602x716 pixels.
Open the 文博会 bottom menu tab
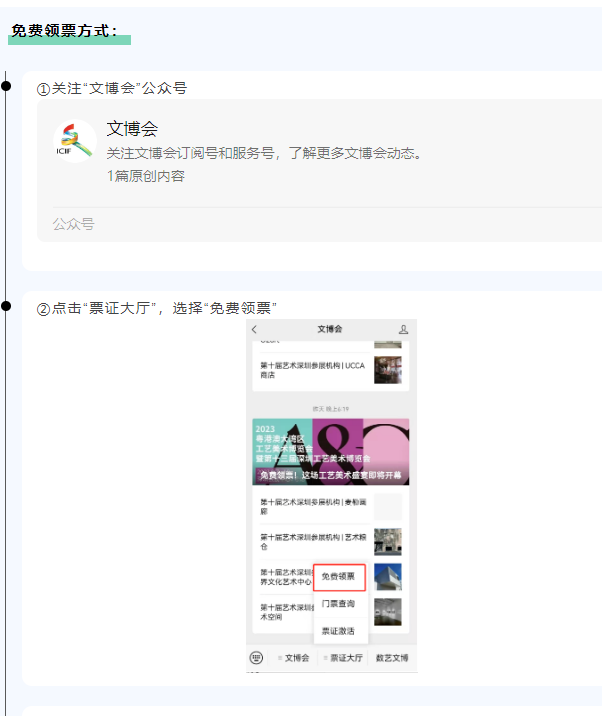pyautogui.click(x=293, y=658)
